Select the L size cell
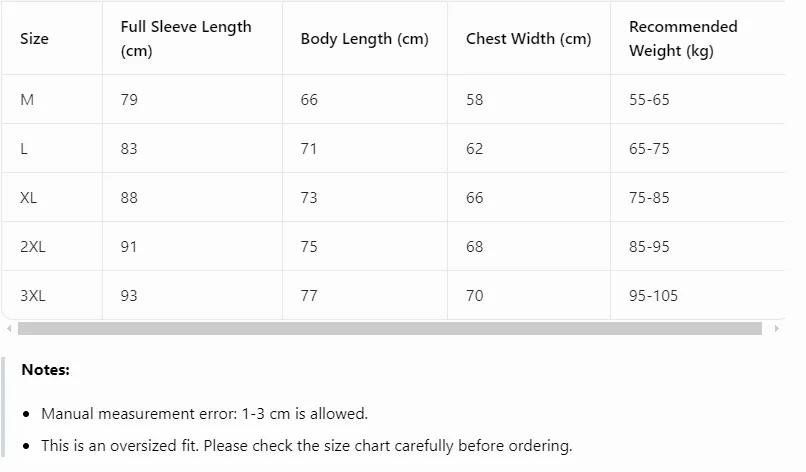 pyautogui.click(x=24, y=149)
